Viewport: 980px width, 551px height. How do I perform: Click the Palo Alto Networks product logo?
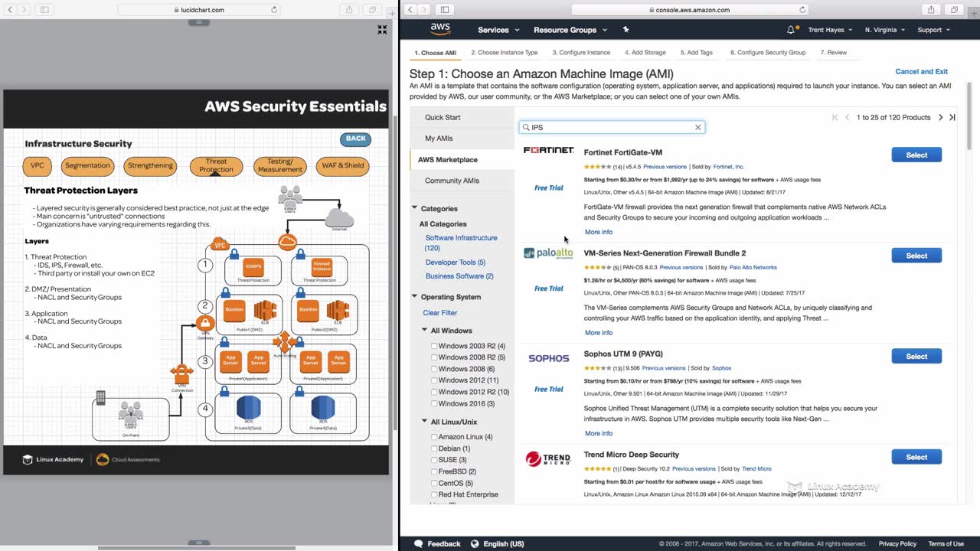tap(548, 253)
